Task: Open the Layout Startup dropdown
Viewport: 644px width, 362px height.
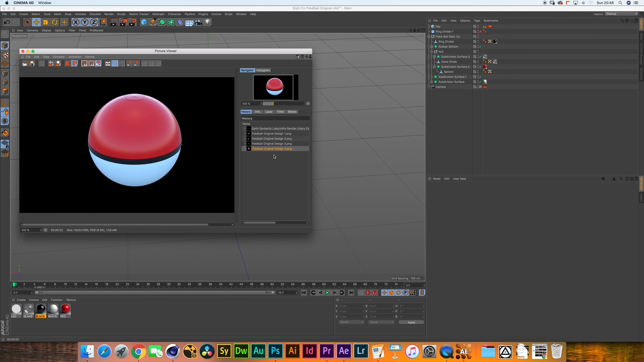Action: [622, 14]
